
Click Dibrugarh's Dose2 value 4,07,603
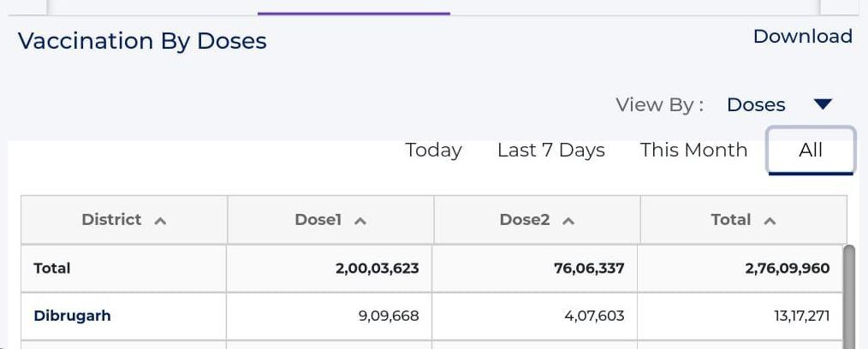(594, 316)
